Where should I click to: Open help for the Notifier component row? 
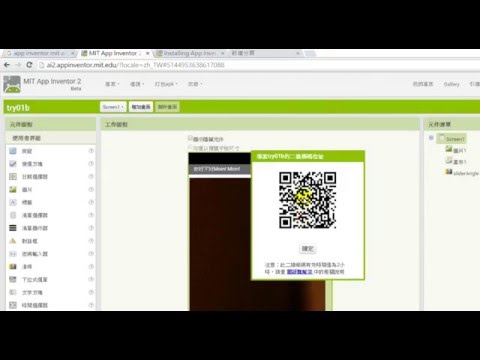pyautogui.click(x=91, y=241)
